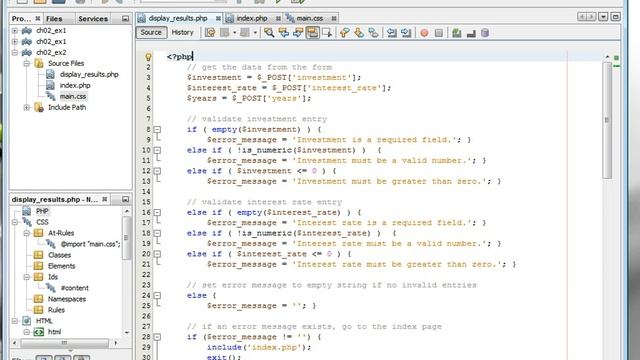Toggle highlight search in editor toolbar

click(313, 33)
